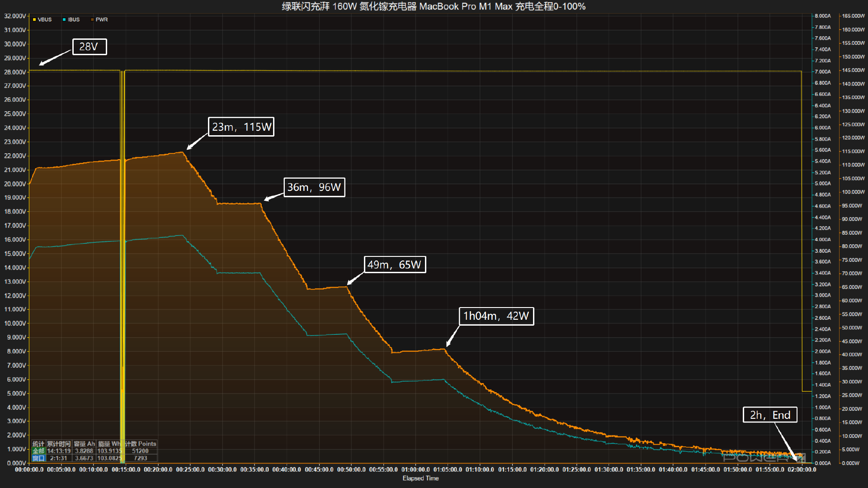868x488 pixels.
Task: Click the 7293 points count cell
Action: tap(140, 458)
